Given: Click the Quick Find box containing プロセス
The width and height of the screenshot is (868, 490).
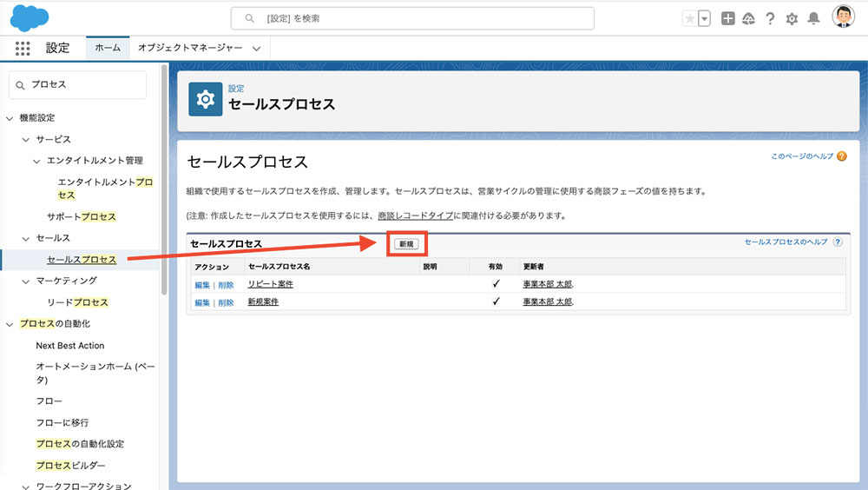Looking at the screenshot, I should click(77, 84).
